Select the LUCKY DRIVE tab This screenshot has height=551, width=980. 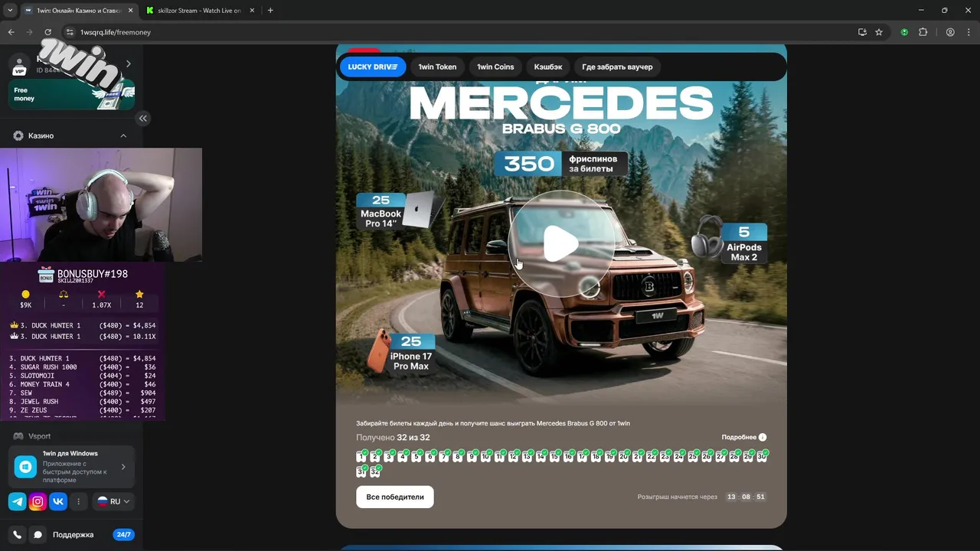pyautogui.click(x=372, y=67)
